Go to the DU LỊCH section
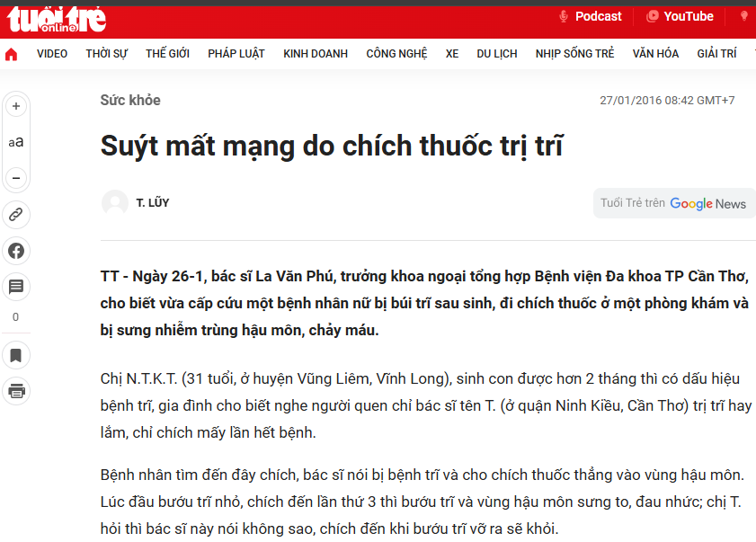The width and height of the screenshot is (756, 542). [x=497, y=54]
